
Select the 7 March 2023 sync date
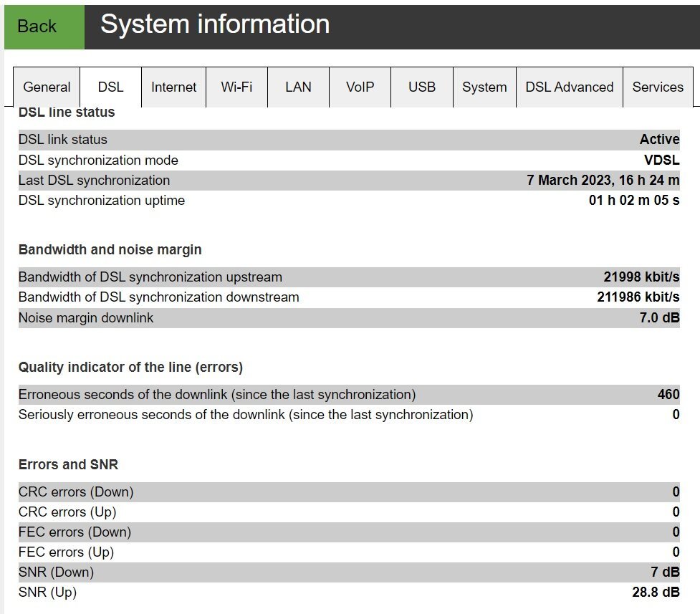coord(603,180)
